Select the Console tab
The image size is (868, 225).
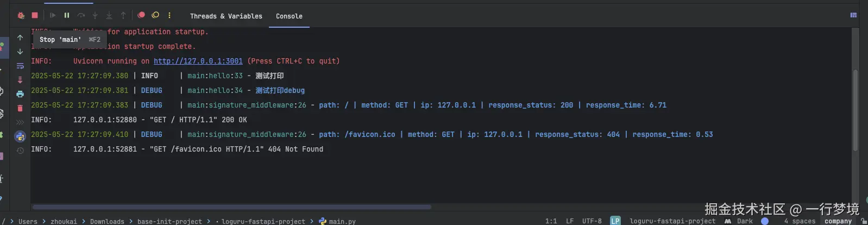coord(289,16)
